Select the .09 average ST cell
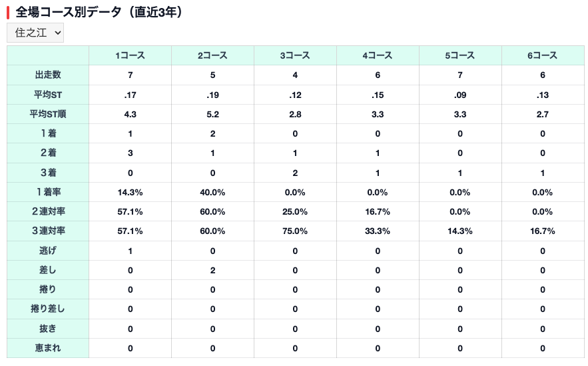 tap(460, 95)
